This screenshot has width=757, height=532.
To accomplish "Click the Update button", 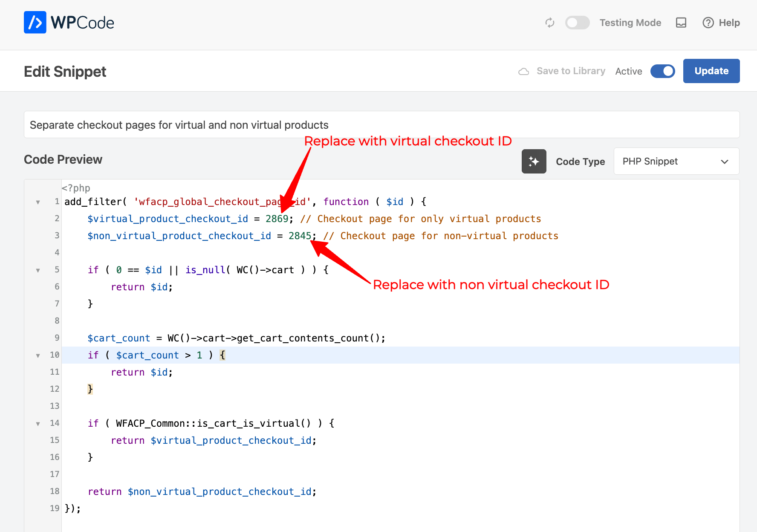I will coord(711,71).
